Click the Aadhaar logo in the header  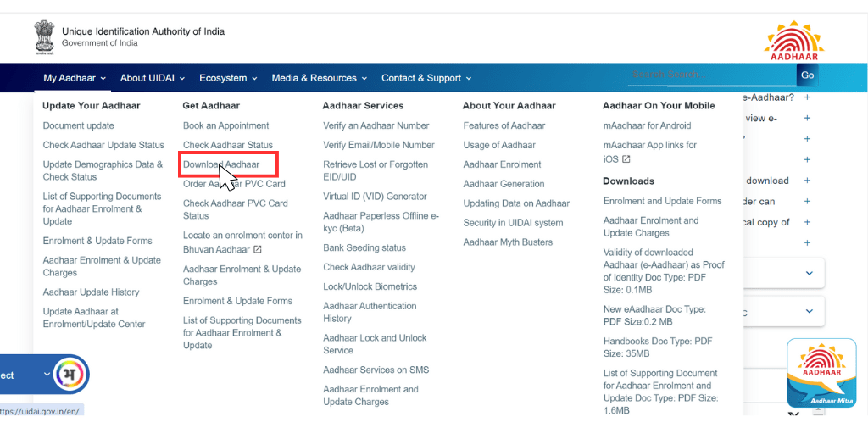coord(793,41)
